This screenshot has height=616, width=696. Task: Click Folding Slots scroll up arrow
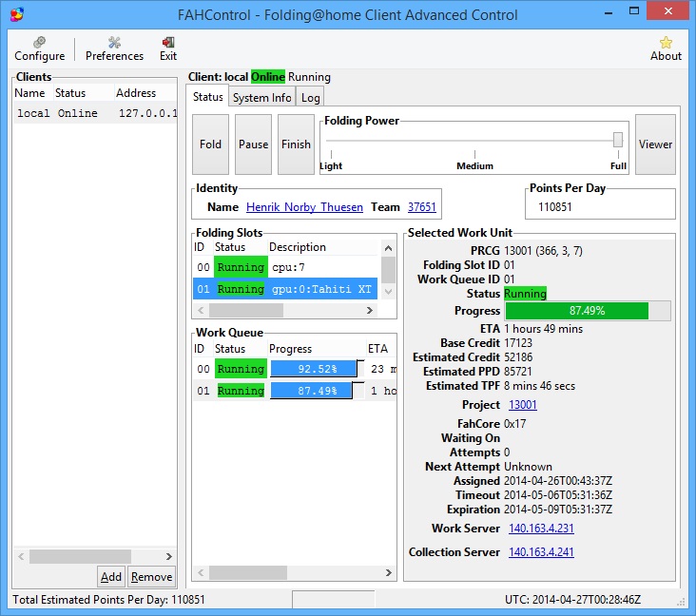point(388,248)
